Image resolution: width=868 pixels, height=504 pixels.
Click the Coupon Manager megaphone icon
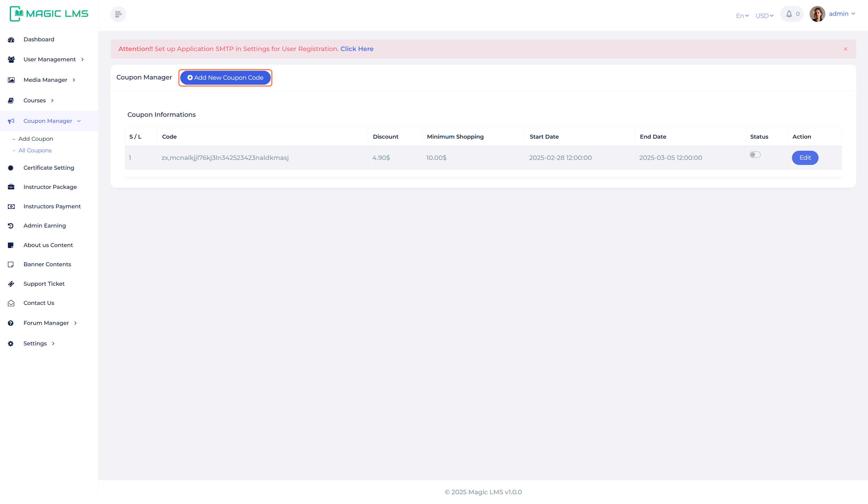pyautogui.click(x=11, y=121)
